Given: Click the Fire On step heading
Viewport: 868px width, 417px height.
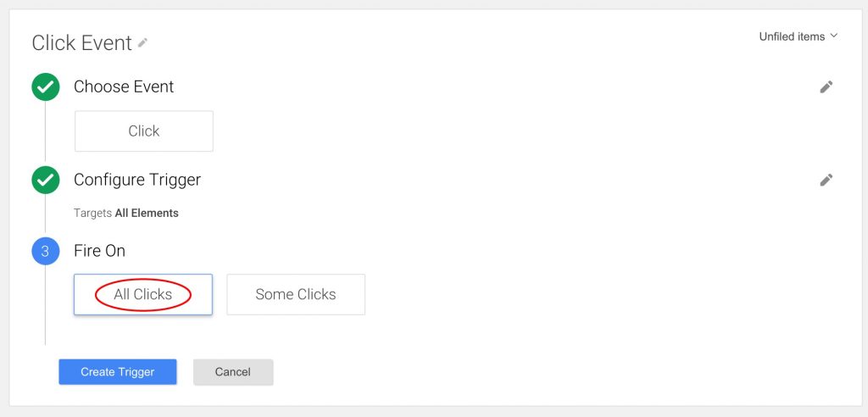Looking at the screenshot, I should click(100, 251).
